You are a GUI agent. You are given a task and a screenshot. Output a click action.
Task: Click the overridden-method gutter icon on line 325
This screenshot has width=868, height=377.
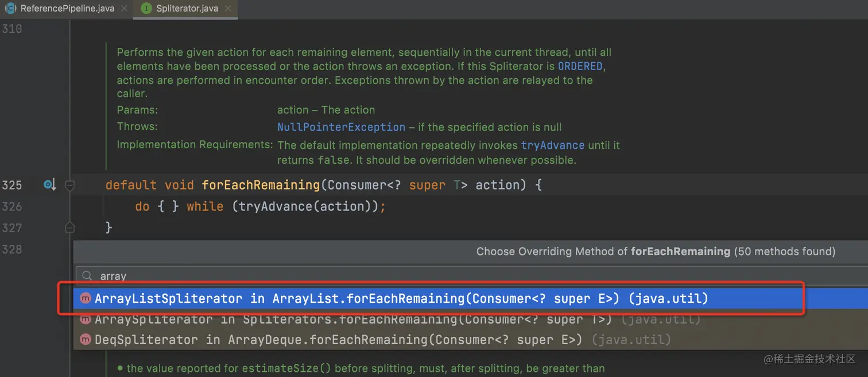(49, 185)
